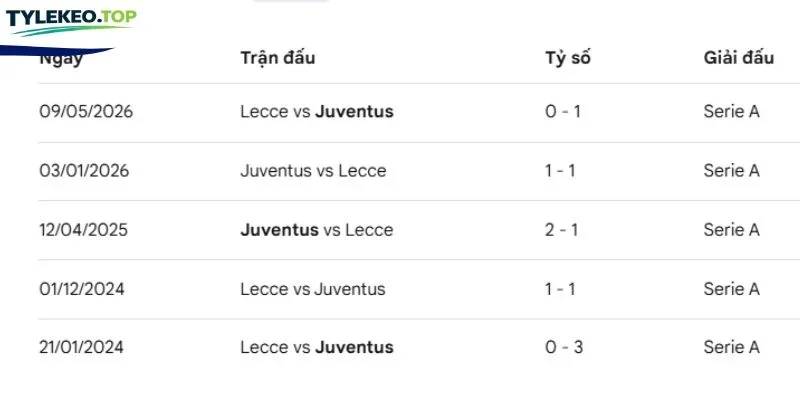800x400 pixels.
Task: Open the 12/04/2025 Juventus vs Lecce match
Action: click(x=317, y=230)
